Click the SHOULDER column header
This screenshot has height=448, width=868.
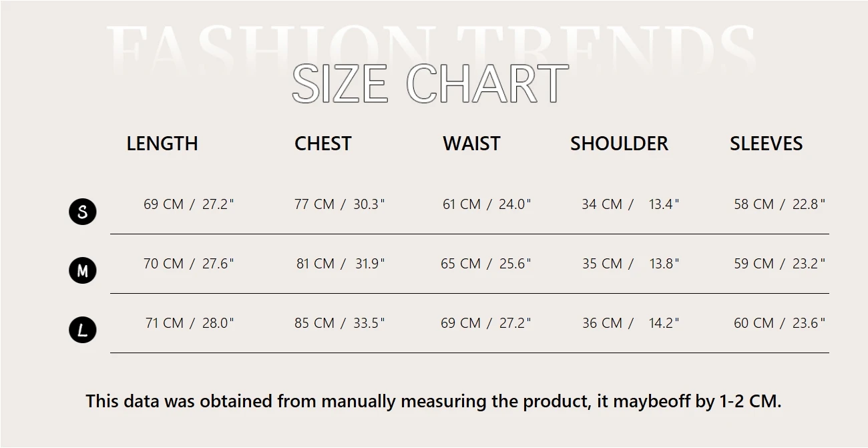point(619,144)
